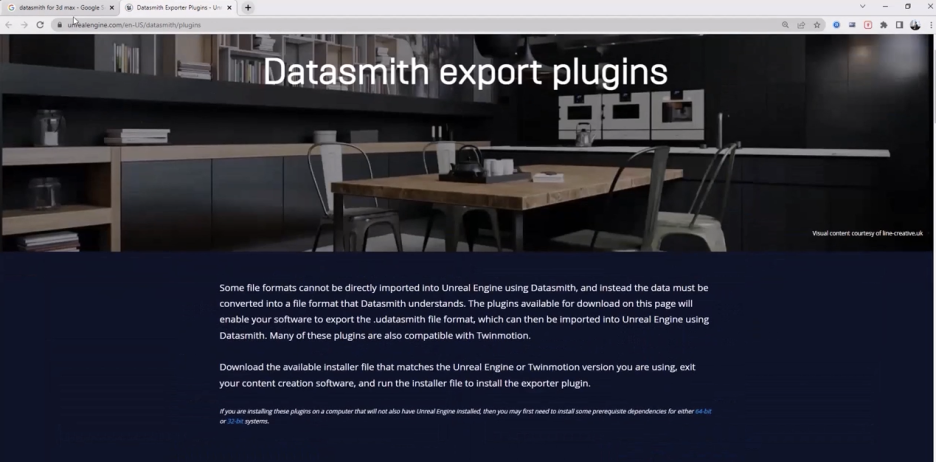This screenshot has width=936, height=462.
Task: Minimize the browser window
Action: tap(885, 6)
